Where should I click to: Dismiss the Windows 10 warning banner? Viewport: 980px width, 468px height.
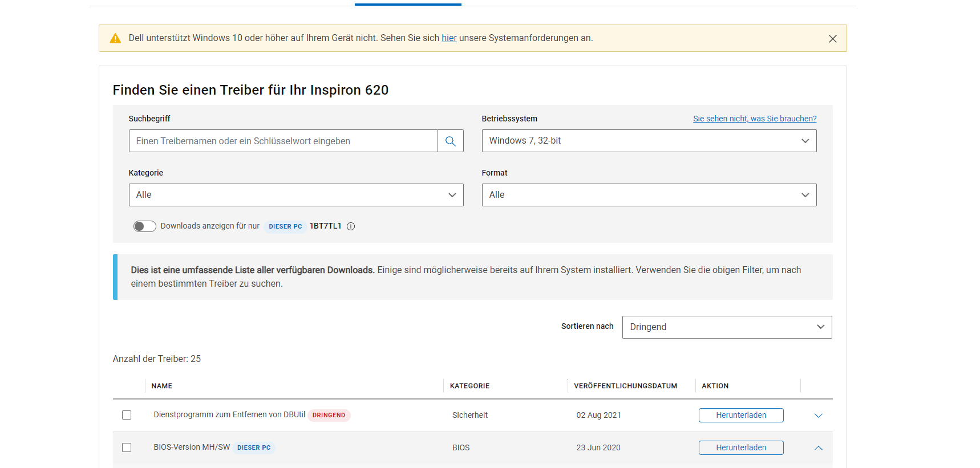coord(833,39)
